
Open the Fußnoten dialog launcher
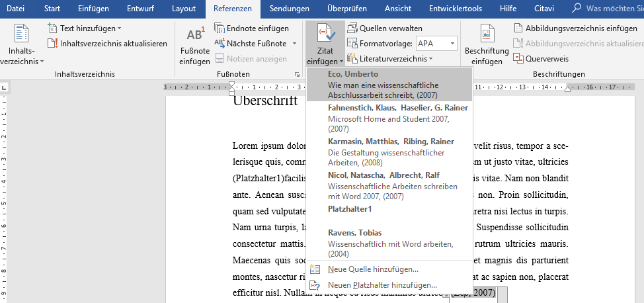pos(296,74)
